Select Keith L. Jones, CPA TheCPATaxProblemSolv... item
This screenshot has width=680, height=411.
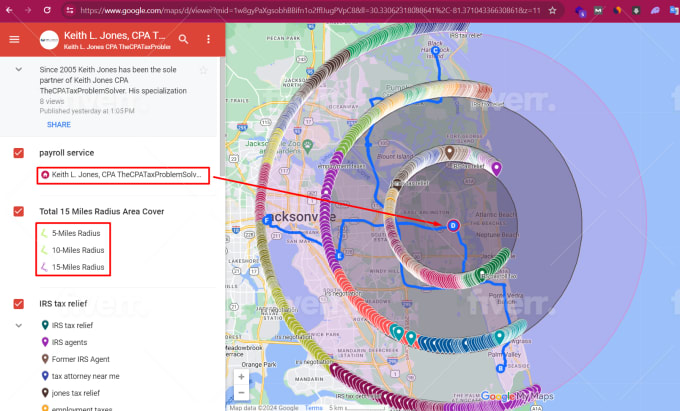click(x=123, y=175)
